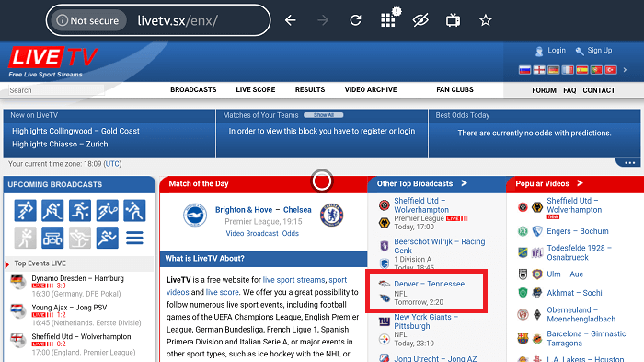Click the Login user avatar icon
644x362 pixels.
click(539, 52)
